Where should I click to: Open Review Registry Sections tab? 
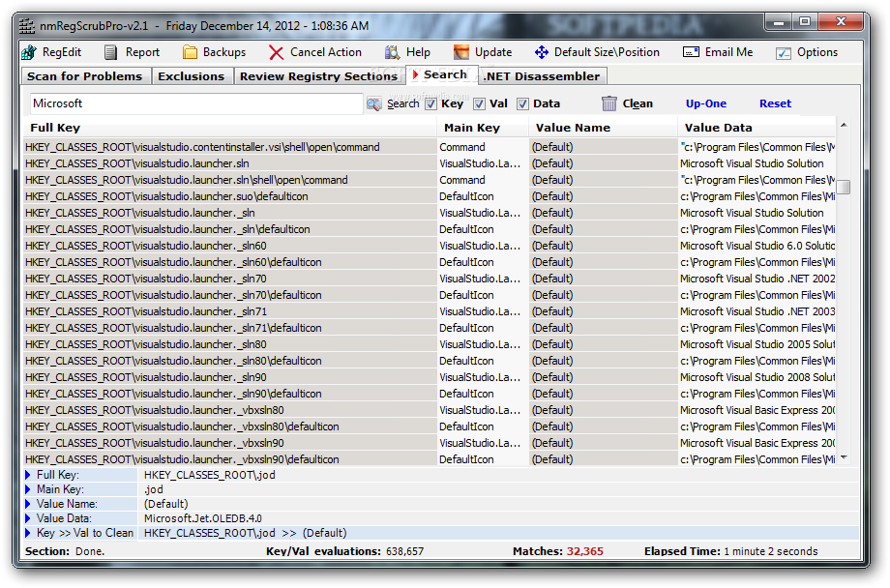pyautogui.click(x=318, y=76)
